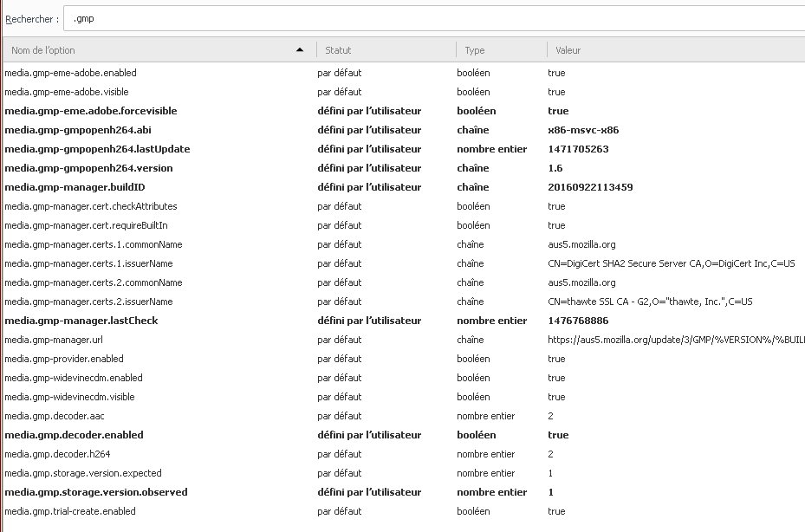Click the Rechercher search input field

[433, 18]
